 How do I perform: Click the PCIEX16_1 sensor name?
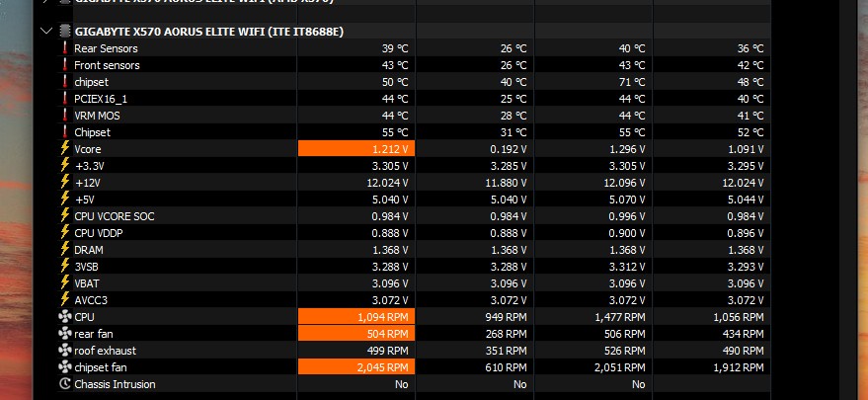pyautogui.click(x=101, y=99)
